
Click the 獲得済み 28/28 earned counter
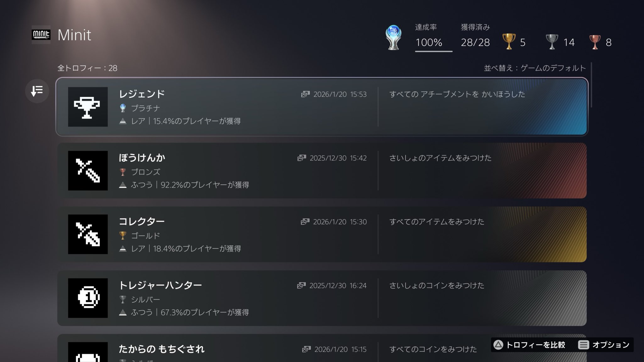(x=475, y=42)
